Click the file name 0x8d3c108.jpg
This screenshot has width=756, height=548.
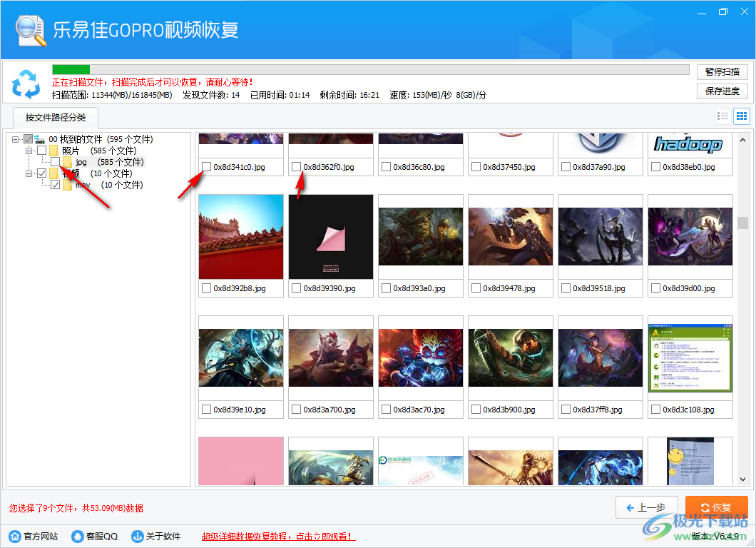[x=688, y=410]
